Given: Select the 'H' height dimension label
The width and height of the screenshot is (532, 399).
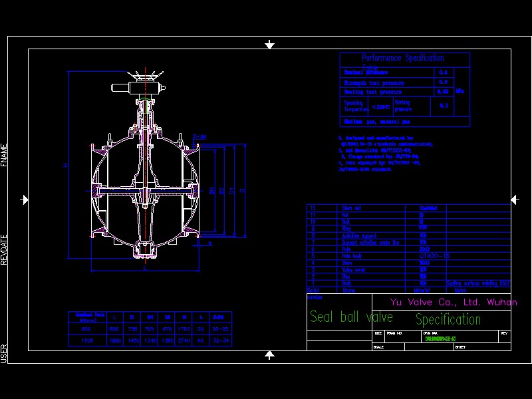Looking at the screenshot, I should pos(65,165).
